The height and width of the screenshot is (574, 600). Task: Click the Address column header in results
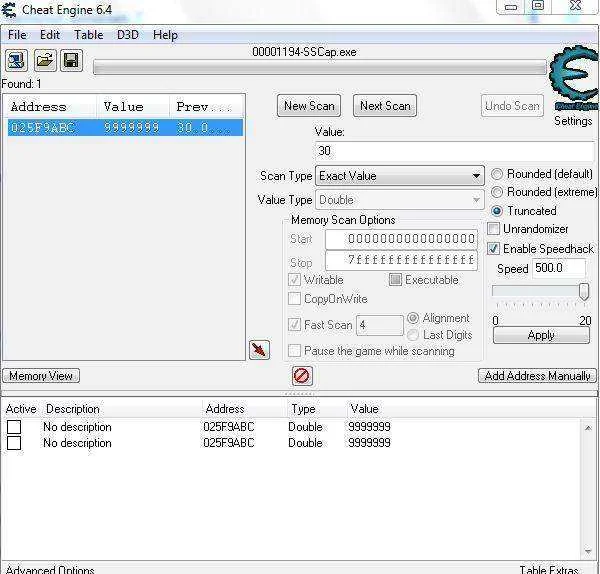click(51, 107)
